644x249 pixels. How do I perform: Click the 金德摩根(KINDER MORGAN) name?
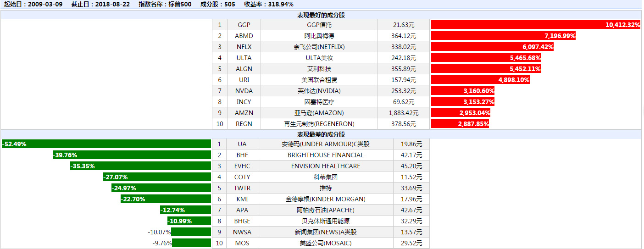(x=326, y=199)
